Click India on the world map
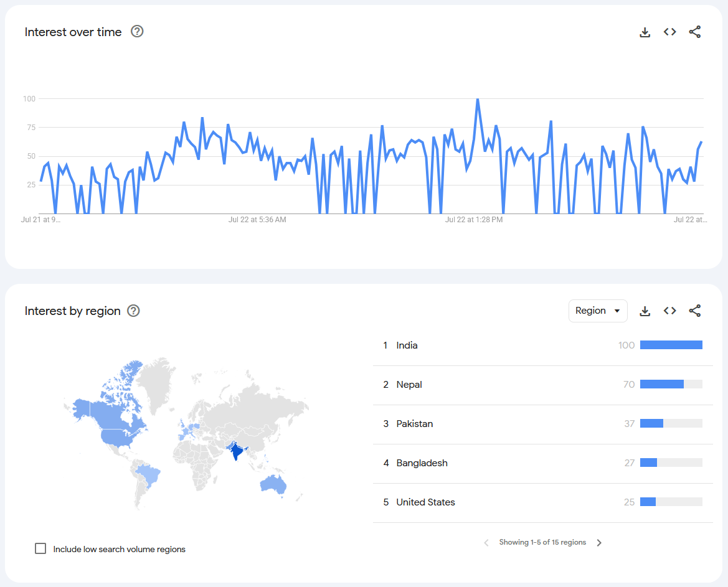728x587 pixels. 237,451
